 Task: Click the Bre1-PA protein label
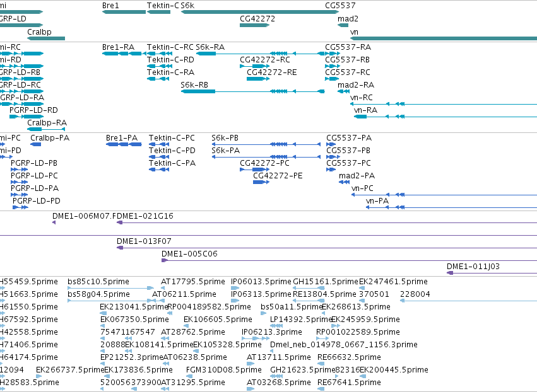coord(122,138)
